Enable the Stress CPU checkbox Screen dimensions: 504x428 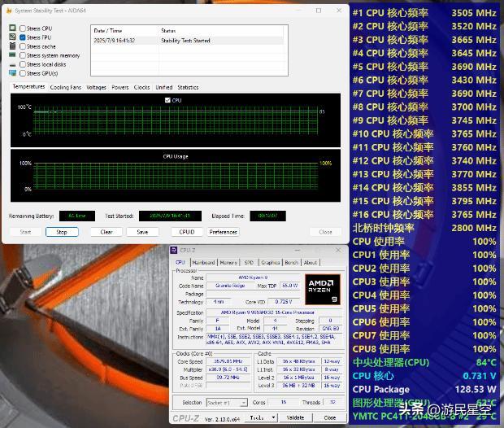pos(23,28)
